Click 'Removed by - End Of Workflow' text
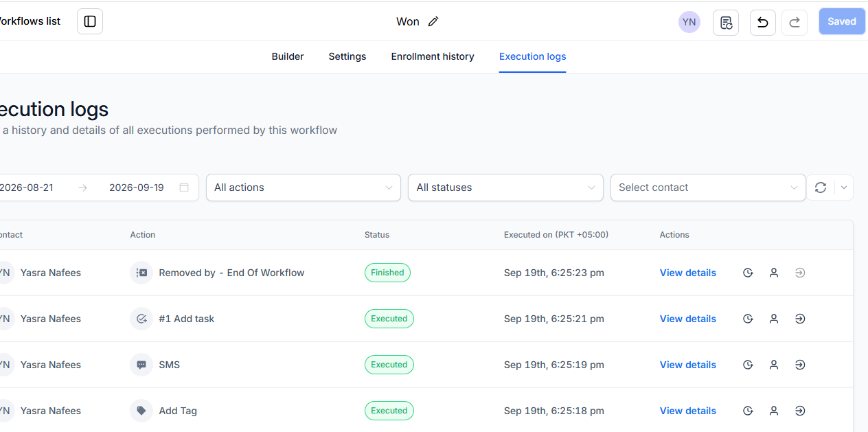 (x=231, y=273)
